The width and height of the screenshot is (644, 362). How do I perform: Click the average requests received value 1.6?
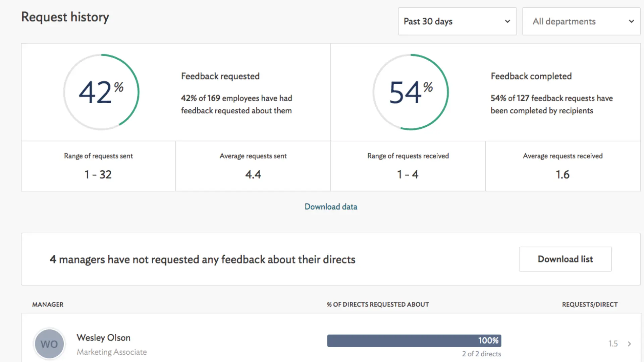(562, 175)
